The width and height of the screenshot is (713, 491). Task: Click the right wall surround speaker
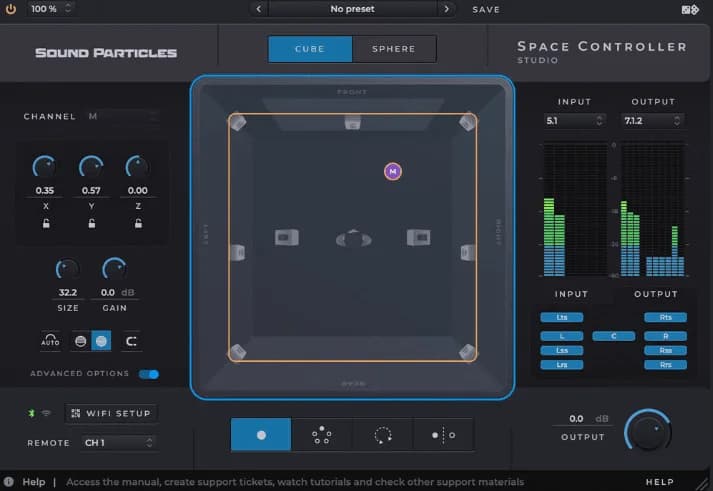468,253
